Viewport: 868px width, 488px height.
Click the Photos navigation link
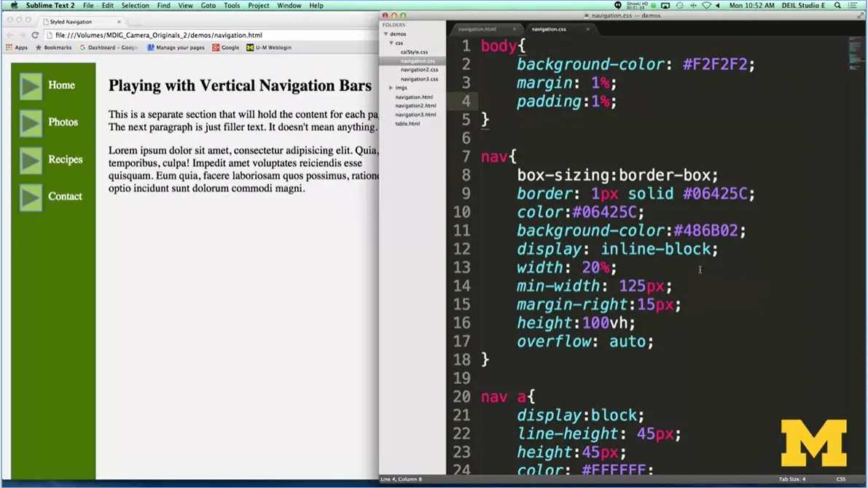click(x=63, y=122)
